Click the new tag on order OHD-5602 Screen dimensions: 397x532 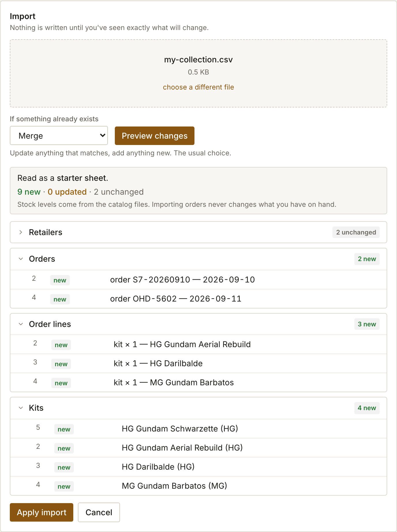point(60,299)
